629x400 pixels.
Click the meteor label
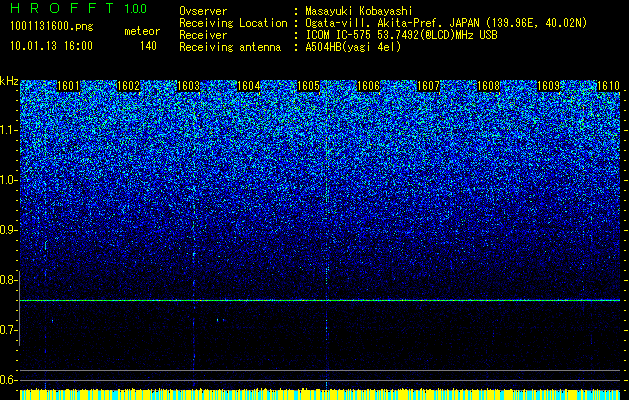(142, 31)
